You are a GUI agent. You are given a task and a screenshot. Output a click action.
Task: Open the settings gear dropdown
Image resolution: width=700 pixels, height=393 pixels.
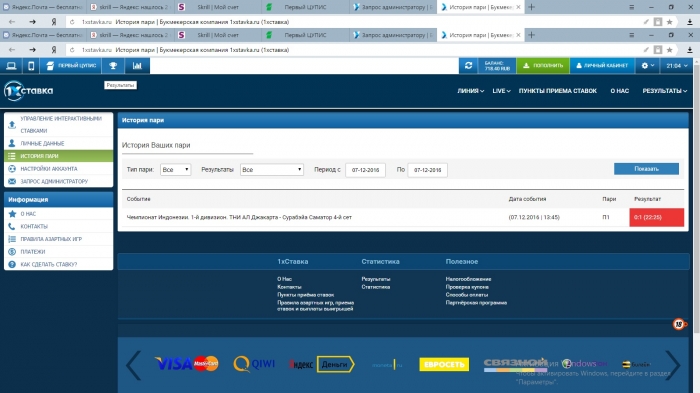[647, 66]
